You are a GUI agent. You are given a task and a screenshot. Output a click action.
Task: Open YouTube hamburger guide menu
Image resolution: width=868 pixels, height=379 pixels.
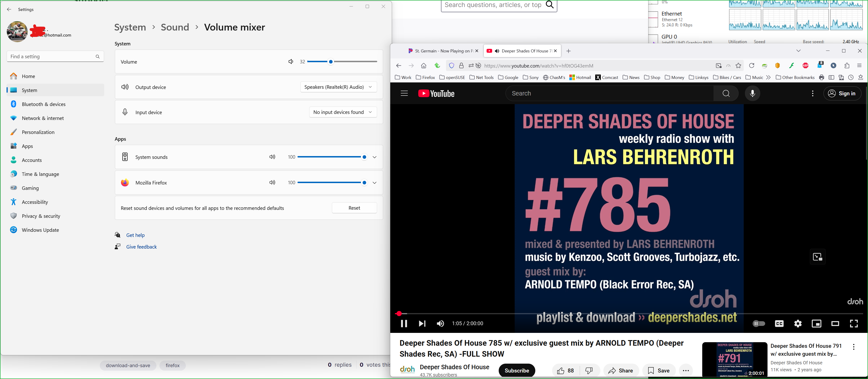tap(404, 93)
